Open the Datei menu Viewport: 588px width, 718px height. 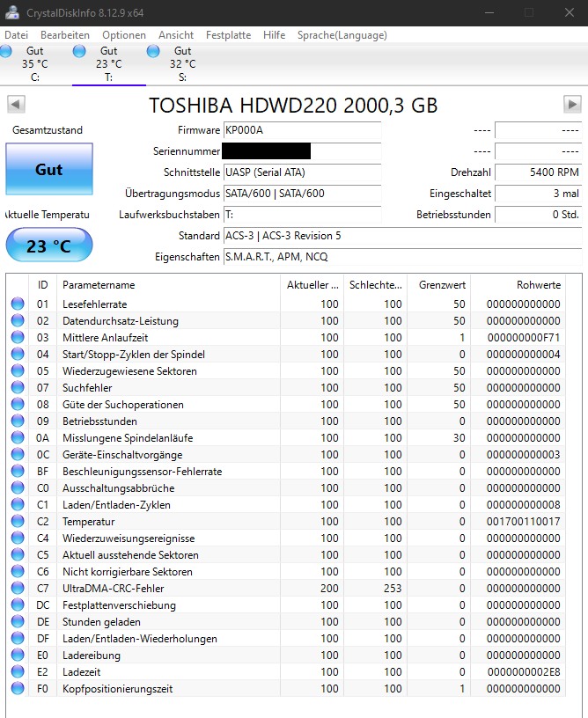click(17, 35)
